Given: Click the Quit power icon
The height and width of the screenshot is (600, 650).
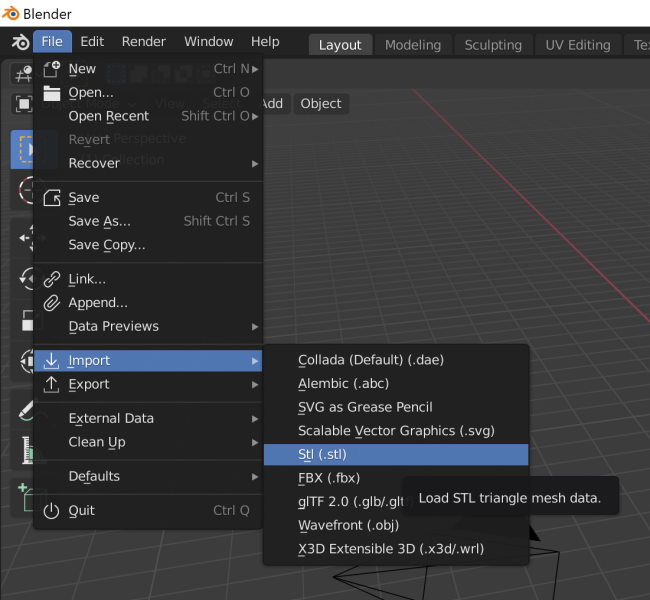Looking at the screenshot, I should click(51, 511).
